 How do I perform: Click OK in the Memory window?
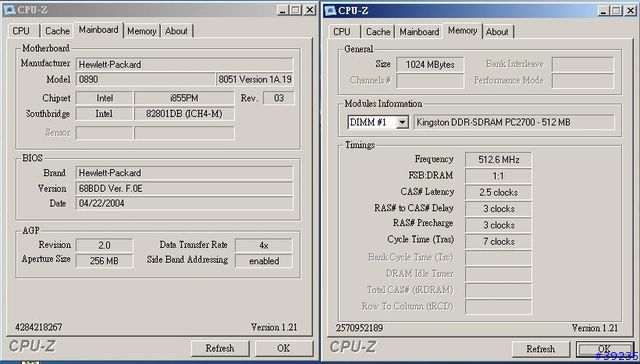pos(604,349)
